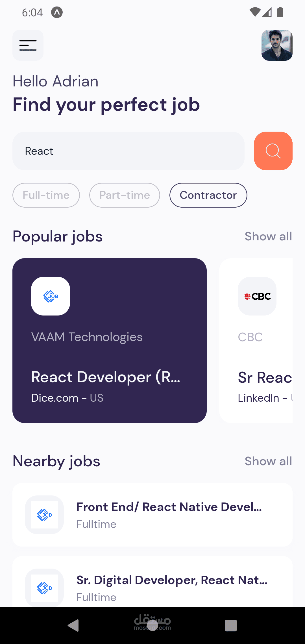Toggle the Contractor job type filter
This screenshot has width=305, height=644.
pos(208,195)
